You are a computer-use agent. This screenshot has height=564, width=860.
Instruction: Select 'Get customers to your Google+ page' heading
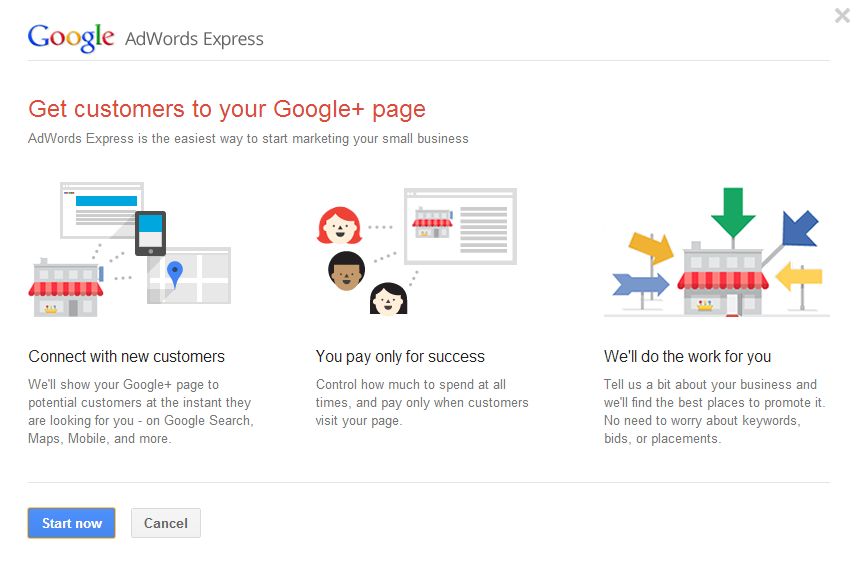227,109
